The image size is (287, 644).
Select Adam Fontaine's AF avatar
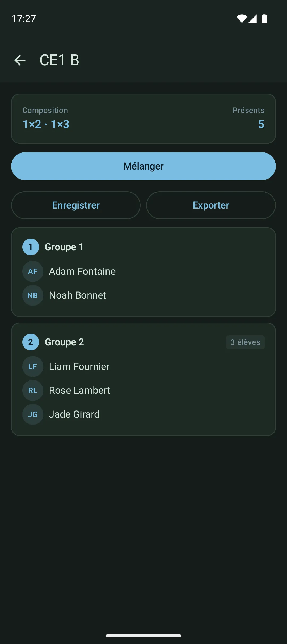(x=33, y=271)
